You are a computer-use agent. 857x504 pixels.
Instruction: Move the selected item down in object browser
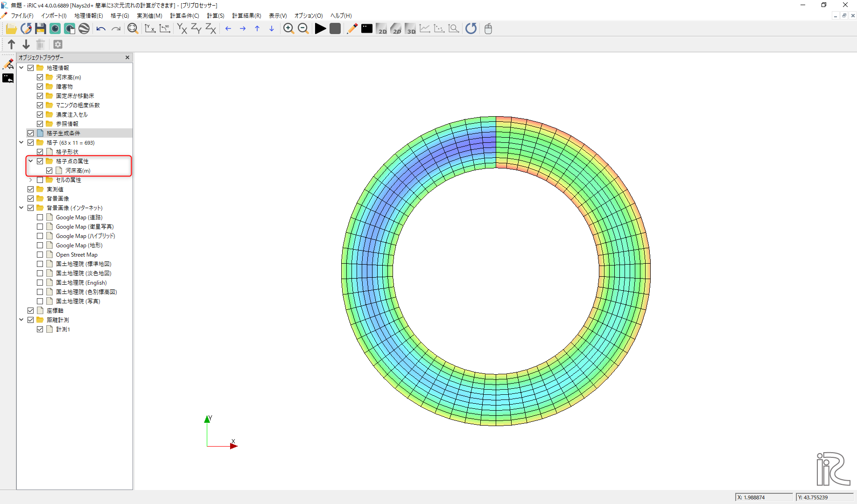click(x=26, y=44)
